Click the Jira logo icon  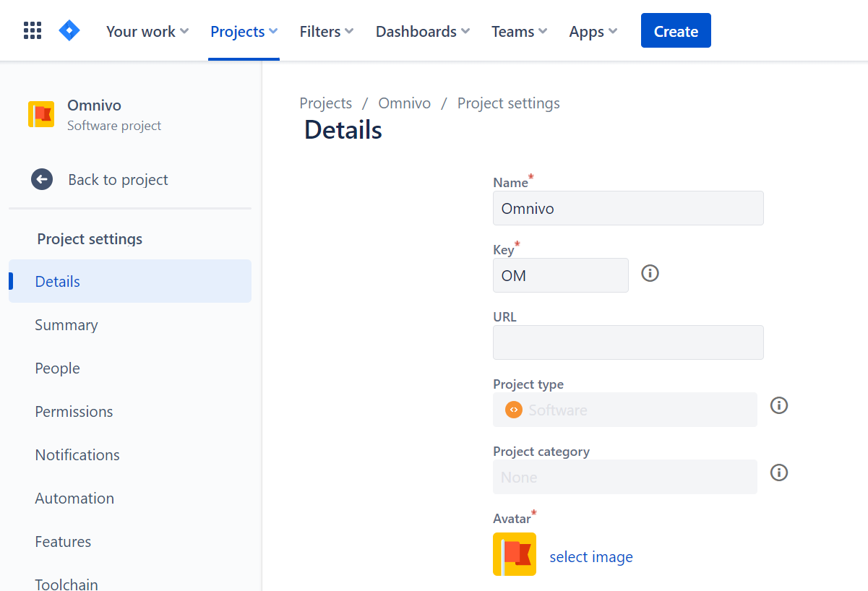click(x=69, y=30)
